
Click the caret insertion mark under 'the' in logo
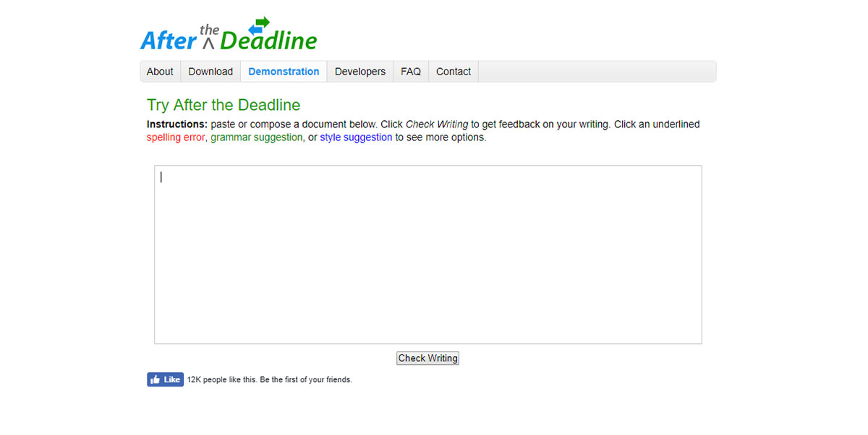point(209,43)
